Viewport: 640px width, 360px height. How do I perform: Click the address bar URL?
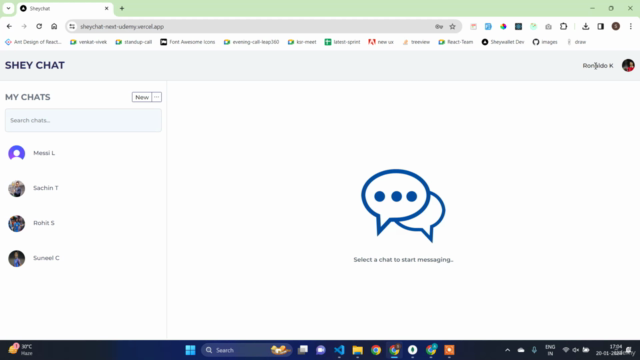click(x=122, y=27)
